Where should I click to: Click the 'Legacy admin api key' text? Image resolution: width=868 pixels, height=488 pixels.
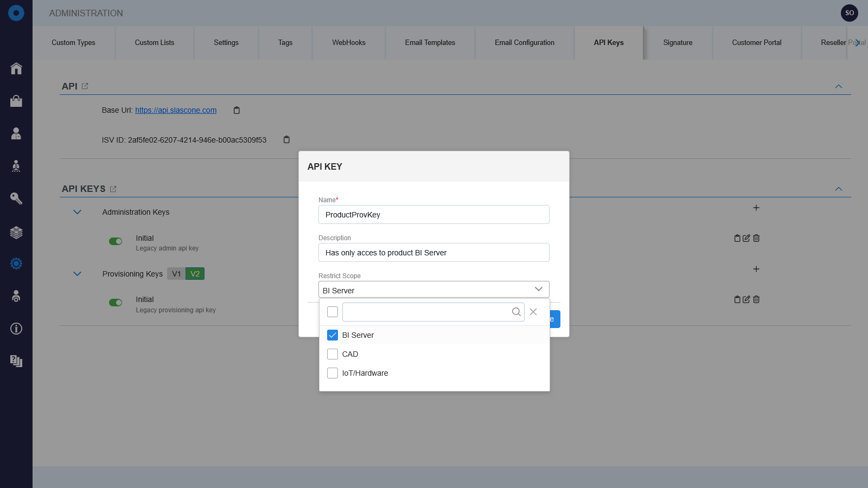[x=167, y=248]
